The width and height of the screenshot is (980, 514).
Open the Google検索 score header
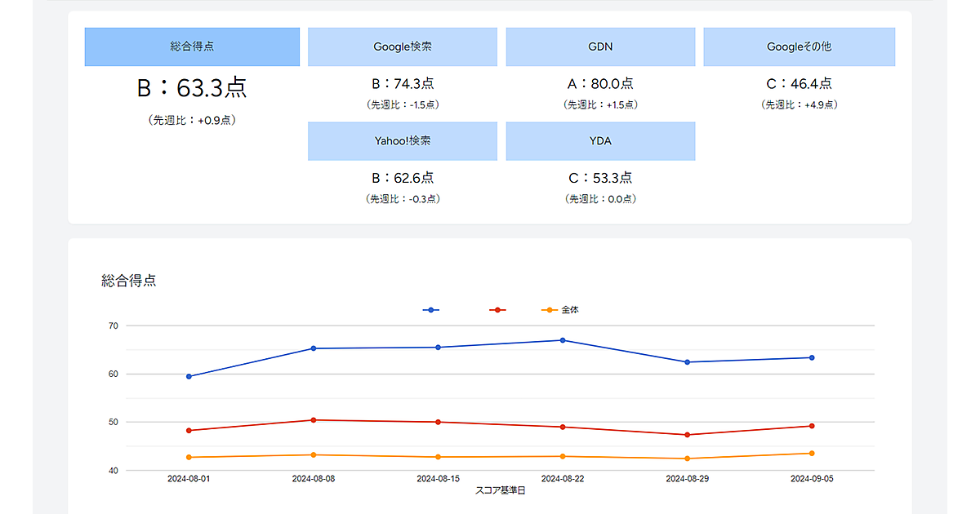point(402,47)
